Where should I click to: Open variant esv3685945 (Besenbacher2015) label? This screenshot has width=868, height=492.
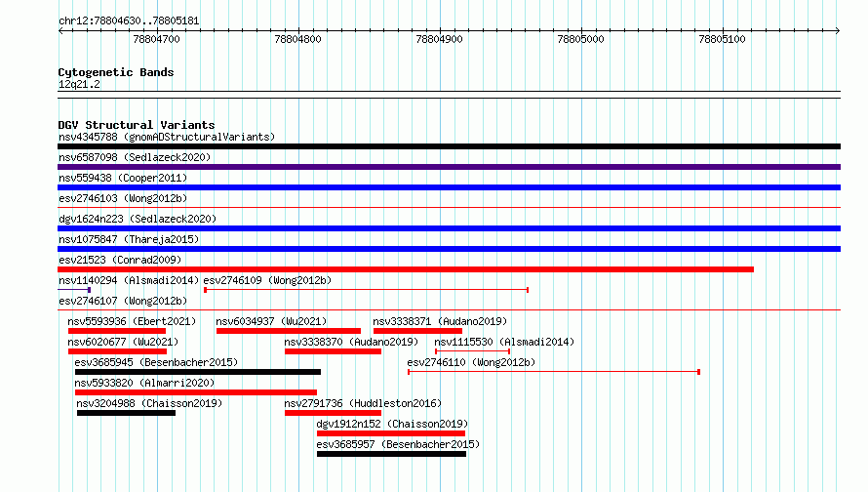pos(156,362)
